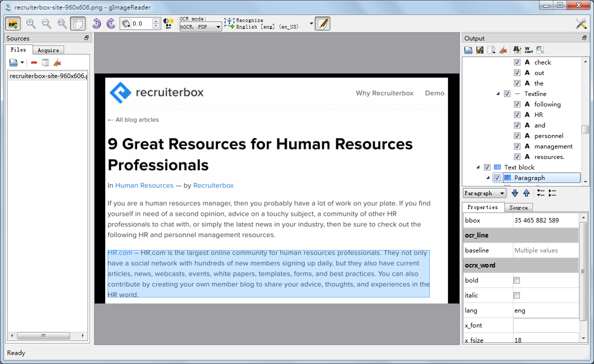Open the OCR mode dropdown
594x364 pixels.
[x=200, y=27]
